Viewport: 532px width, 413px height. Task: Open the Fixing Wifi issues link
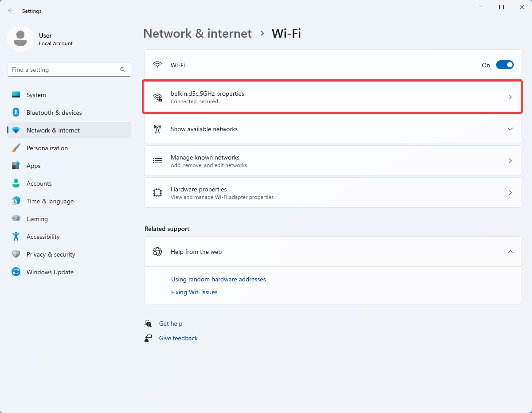(x=194, y=292)
